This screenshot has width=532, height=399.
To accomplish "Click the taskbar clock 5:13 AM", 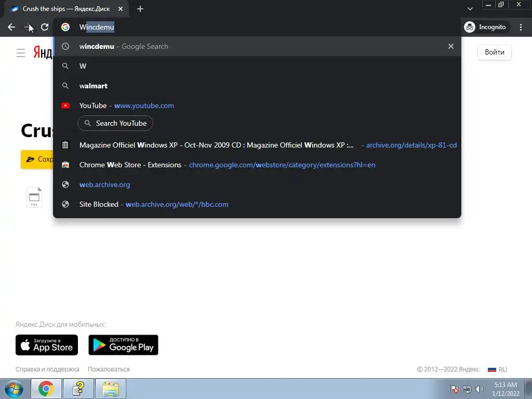I will pos(506,389).
